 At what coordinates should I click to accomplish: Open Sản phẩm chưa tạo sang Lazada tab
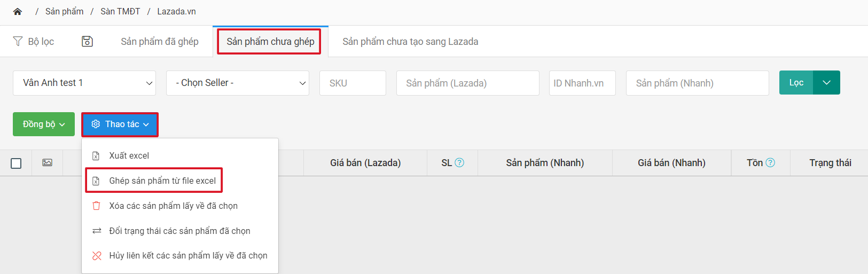(410, 42)
